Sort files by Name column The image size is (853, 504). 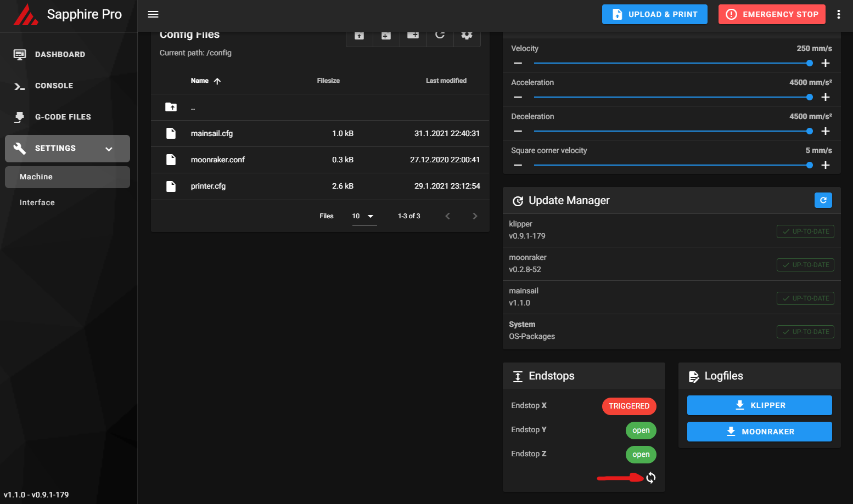pyautogui.click(x=200, y=81)
